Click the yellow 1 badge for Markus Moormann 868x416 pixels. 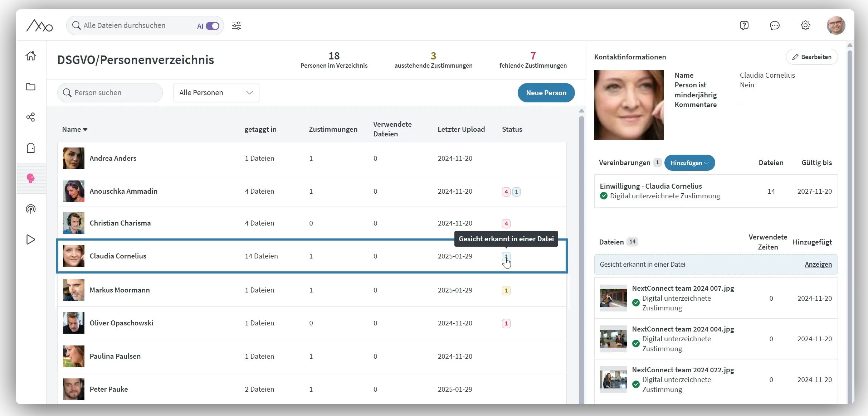(506, 290)
